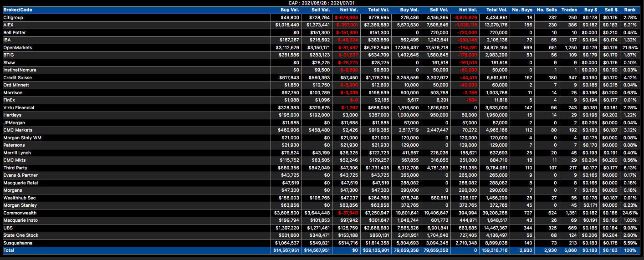Select the Hartleys broker row

(322, 115)
